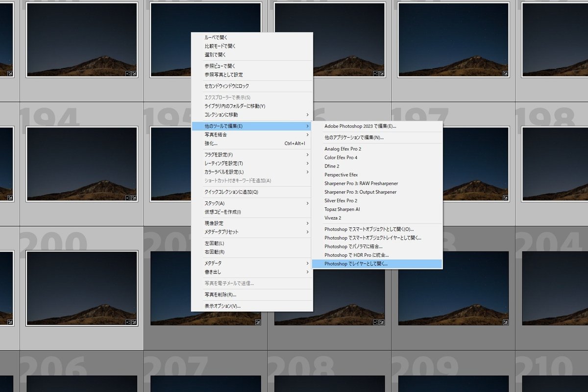Image resolution: width=588 pixels, height=392 pixels.
Task: Select Silver Efex Pro 2 in submenu
Action: 377,201
